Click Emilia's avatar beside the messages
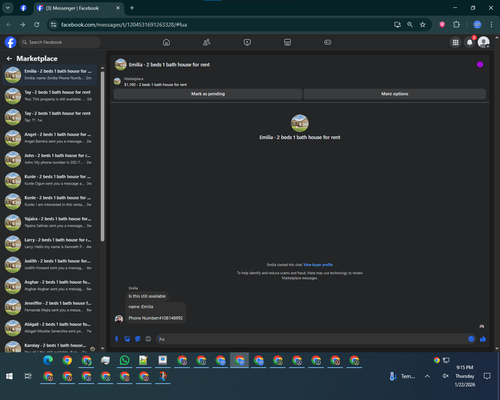500x400 pixels. (119, 319)
